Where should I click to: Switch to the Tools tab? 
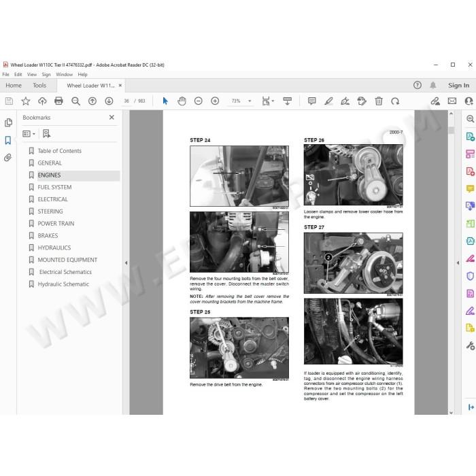[39, 85]
